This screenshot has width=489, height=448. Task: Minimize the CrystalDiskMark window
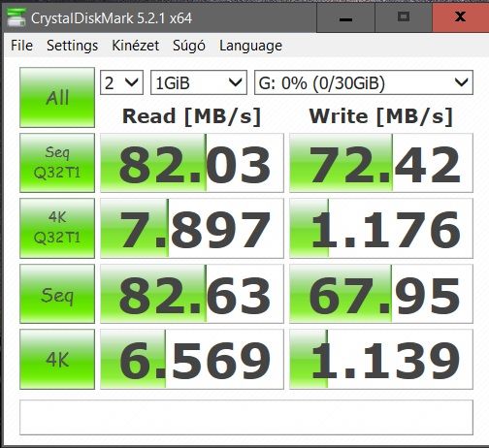click(345, 18)
